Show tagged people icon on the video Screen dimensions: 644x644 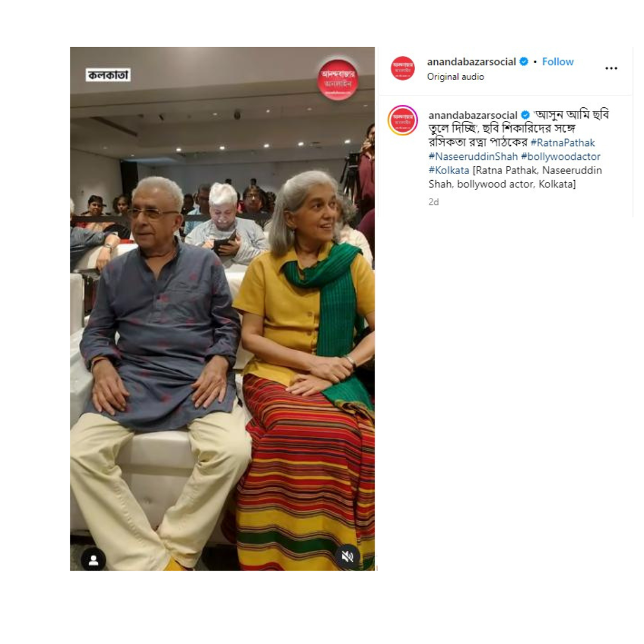pyautogui.click(x=94, y=559)
